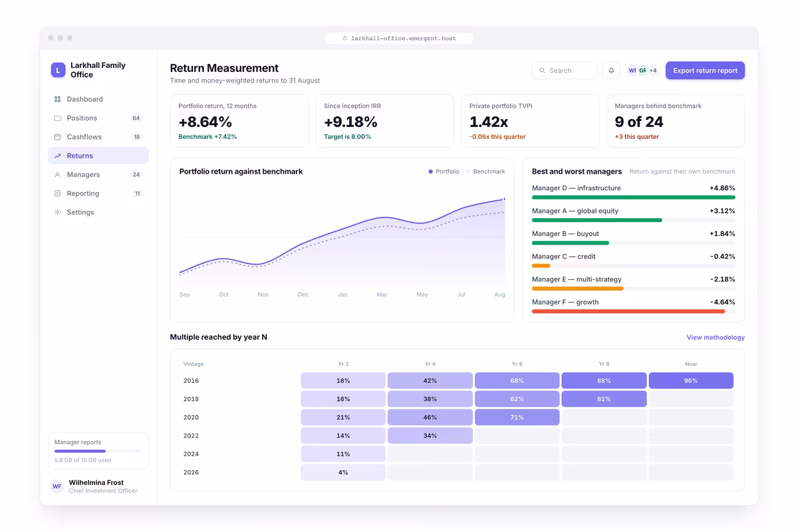Open Reporting section
798x532 pixels.
(x=98, y=194)
